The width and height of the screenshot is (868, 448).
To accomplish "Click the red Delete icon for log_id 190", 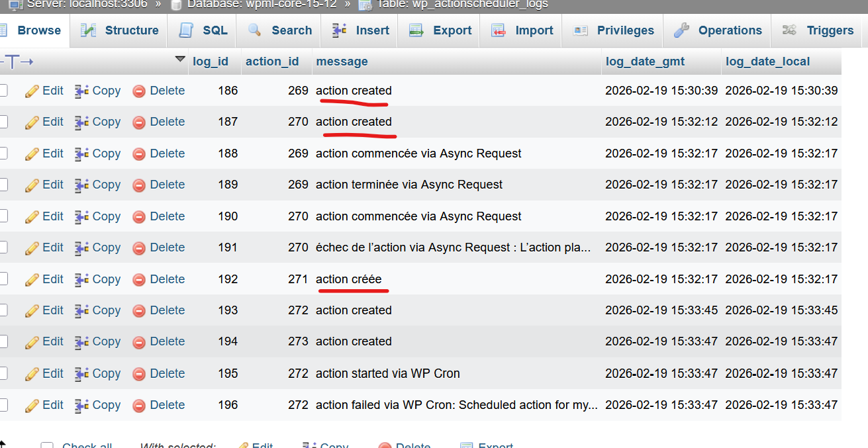I will pos(139,216).
